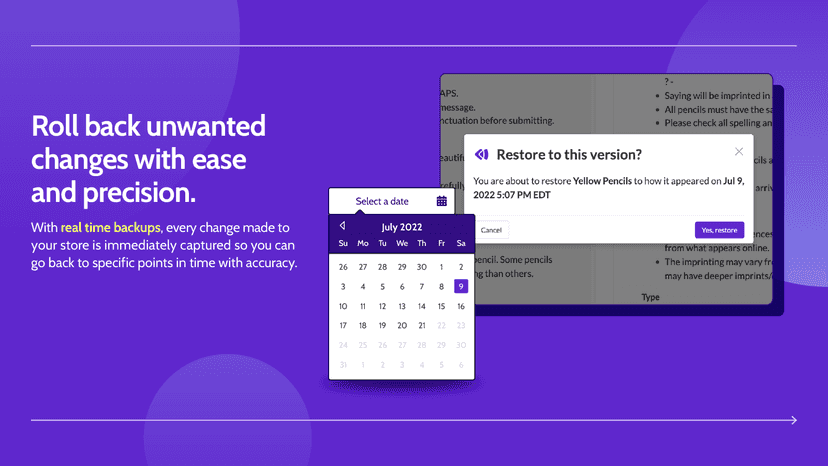Select July 16 in the calendar
The image size is (828, 466).
[461, 306]
